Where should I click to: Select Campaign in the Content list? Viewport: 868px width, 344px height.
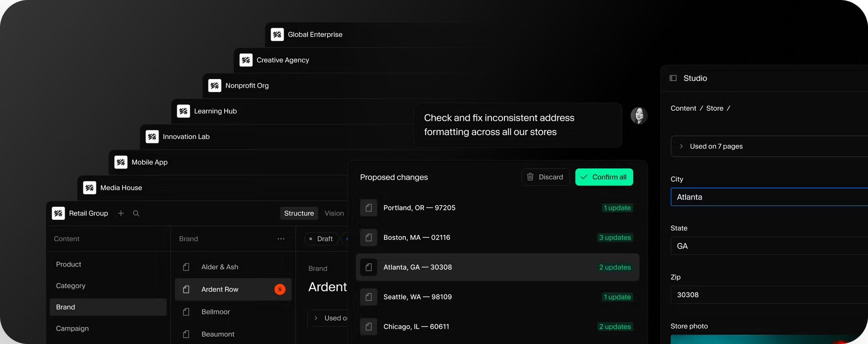[x=108, y=328]
